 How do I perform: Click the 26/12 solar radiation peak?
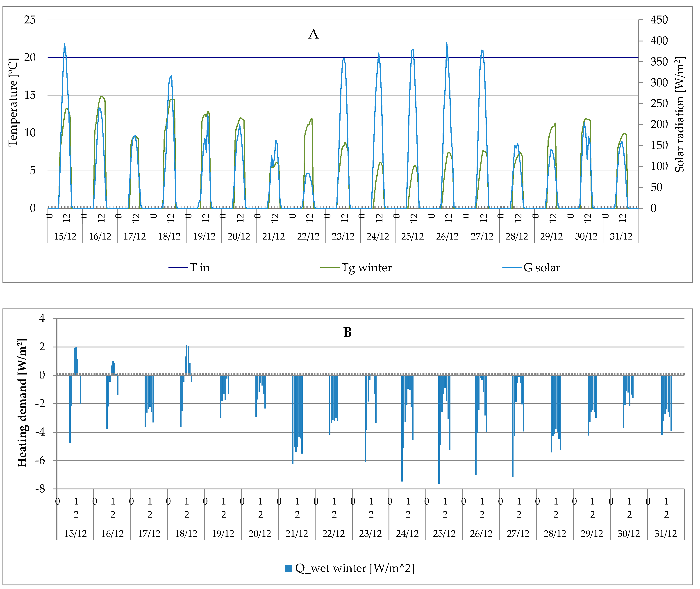point(447,43)
